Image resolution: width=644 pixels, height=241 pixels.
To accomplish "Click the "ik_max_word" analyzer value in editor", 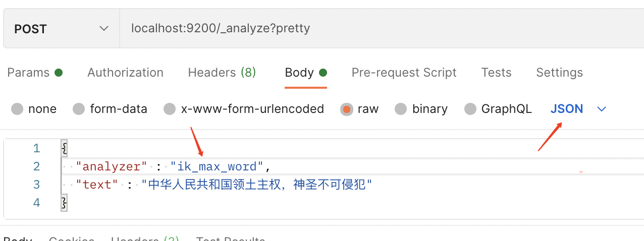I will [x=217, y=166].
